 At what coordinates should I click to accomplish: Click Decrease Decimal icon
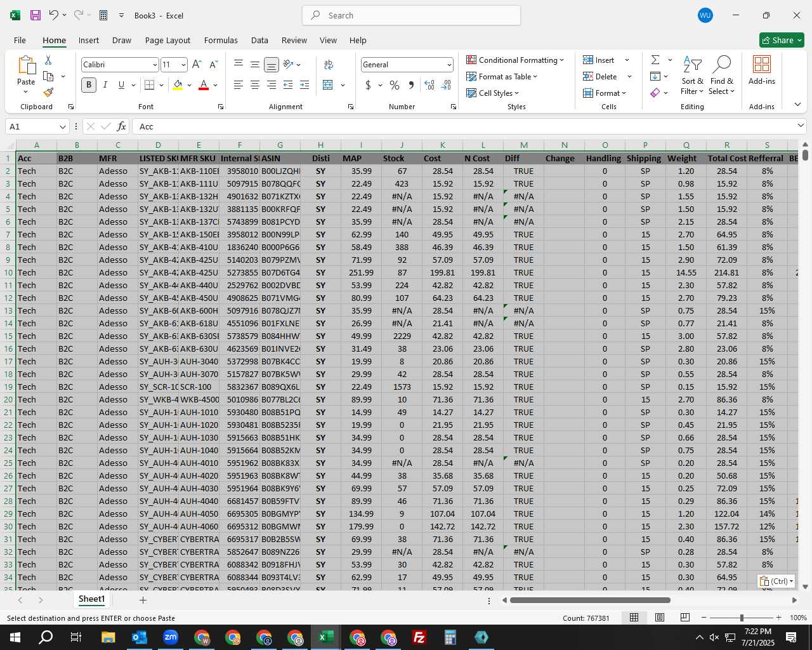(x=446, y=85)
